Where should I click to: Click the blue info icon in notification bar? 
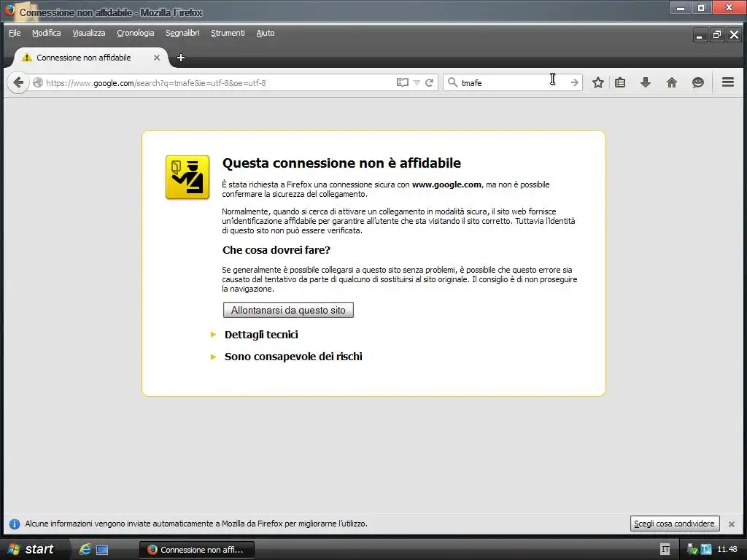[x=15, y=524]
